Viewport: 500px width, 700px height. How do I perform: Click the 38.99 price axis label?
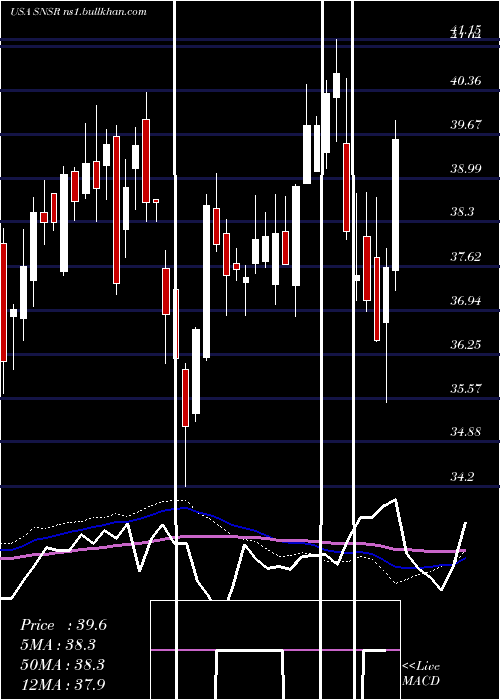[466, 168]
